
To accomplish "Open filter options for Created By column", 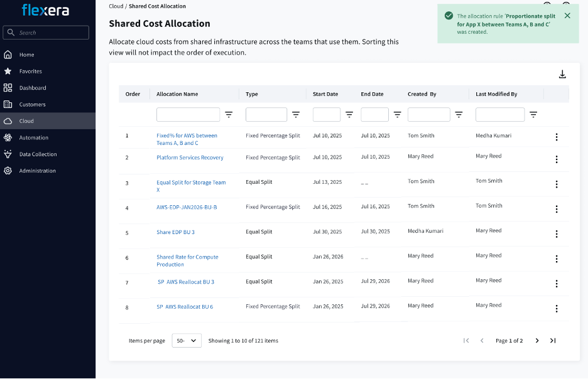I will [x=459, y=115].
